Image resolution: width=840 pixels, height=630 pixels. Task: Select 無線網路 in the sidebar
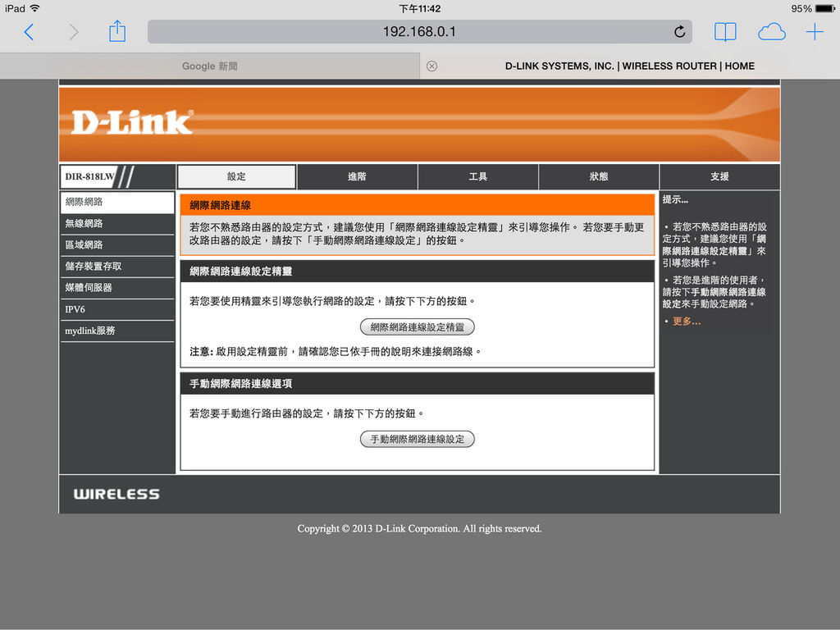117,224
